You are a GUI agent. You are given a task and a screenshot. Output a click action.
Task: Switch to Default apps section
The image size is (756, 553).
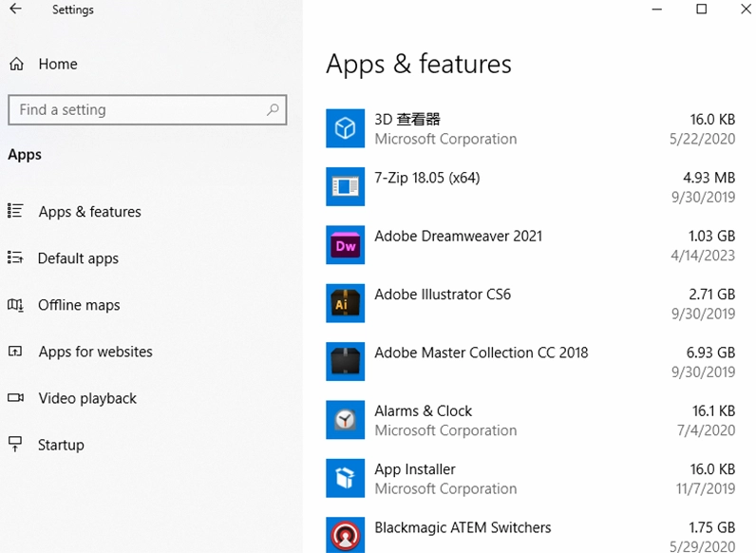pos(78,258)
